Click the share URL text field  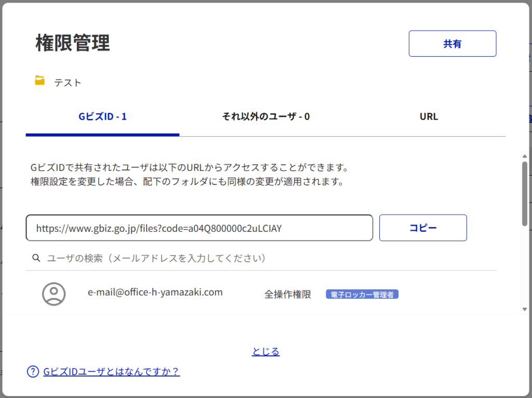click(199, 228)
